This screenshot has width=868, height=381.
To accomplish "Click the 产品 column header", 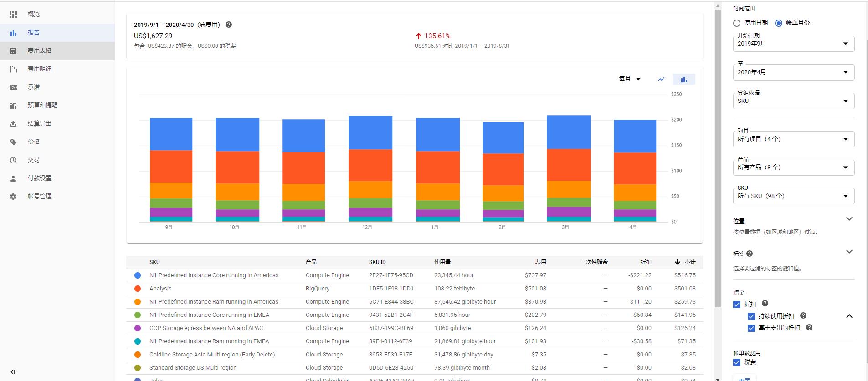I will click(311, 262).
